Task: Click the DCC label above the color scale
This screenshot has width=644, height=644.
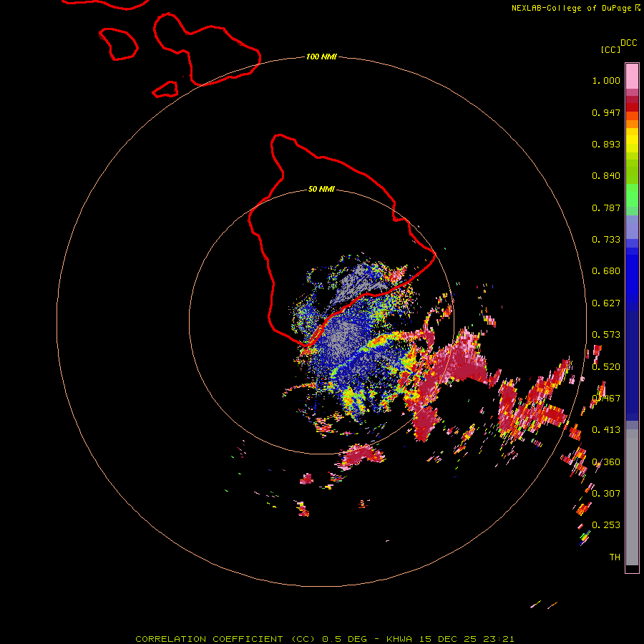Action: (x=629, y=43)
